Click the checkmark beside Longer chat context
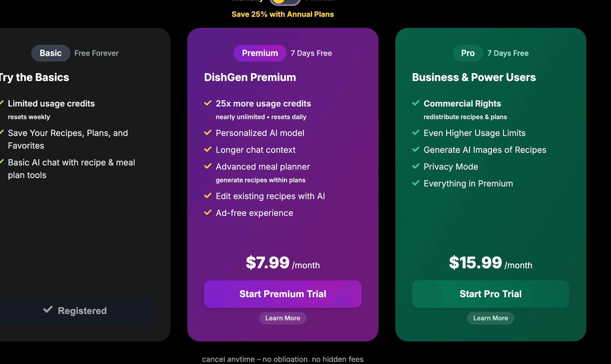Screen dimensions: 611x364 [x=208, y=149]
